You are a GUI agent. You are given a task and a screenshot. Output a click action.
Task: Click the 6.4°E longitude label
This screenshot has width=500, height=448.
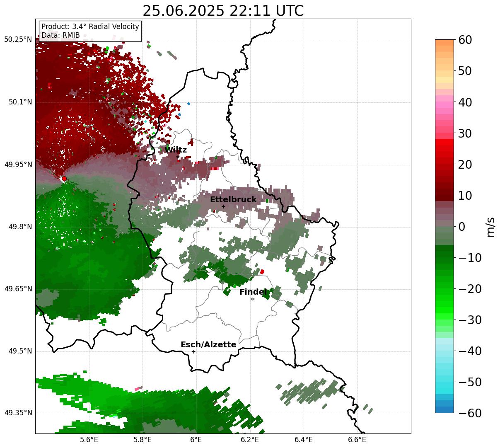[304, 440]
